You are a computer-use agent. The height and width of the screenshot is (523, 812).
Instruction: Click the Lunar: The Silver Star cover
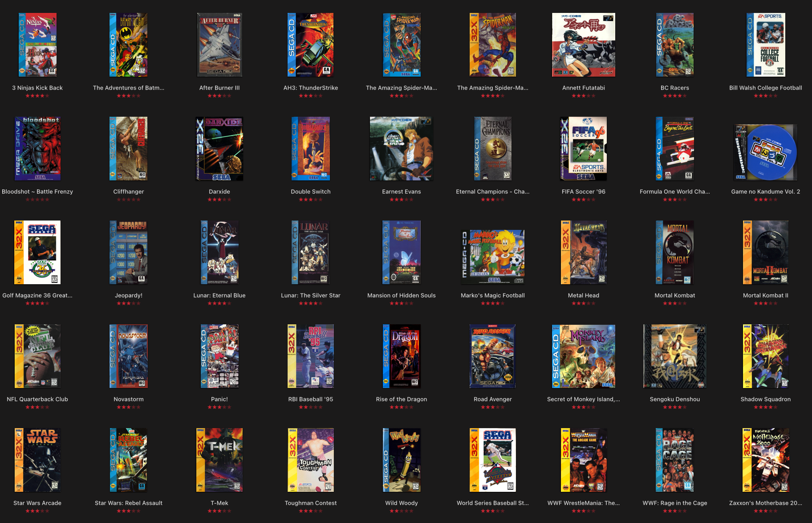311,252
